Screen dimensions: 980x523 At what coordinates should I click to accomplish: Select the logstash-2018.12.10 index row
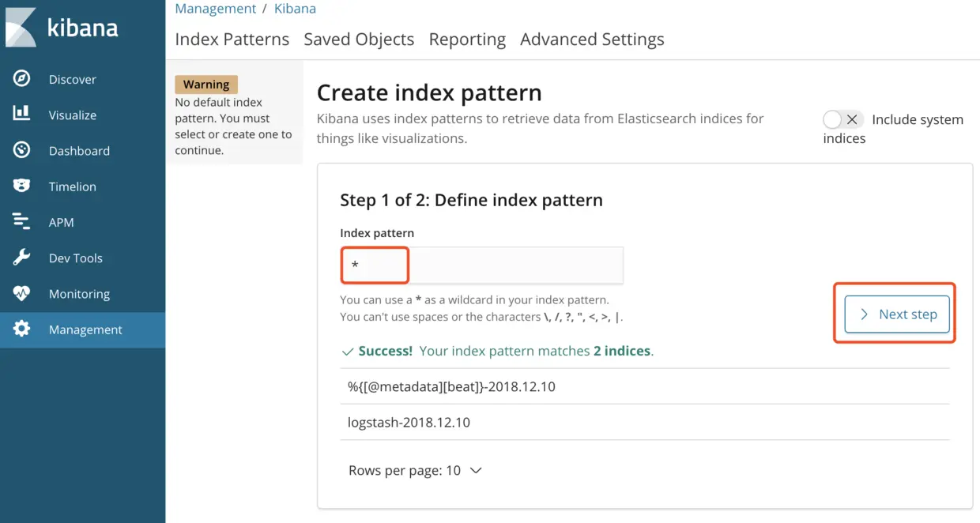click(409, 422)
